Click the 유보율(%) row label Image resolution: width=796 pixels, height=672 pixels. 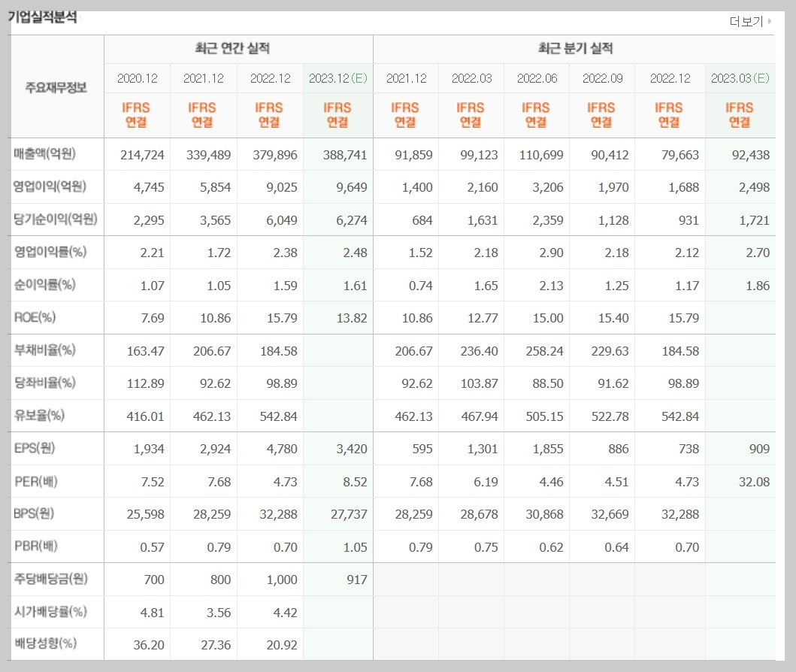coord(39,416)
